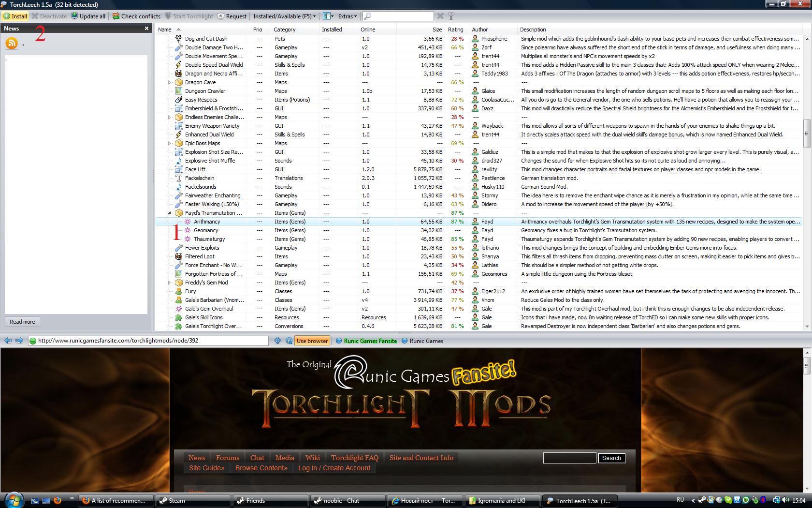Open the Extras dropdown menu
The image size is (812, 508).
[x=348, y=16]
